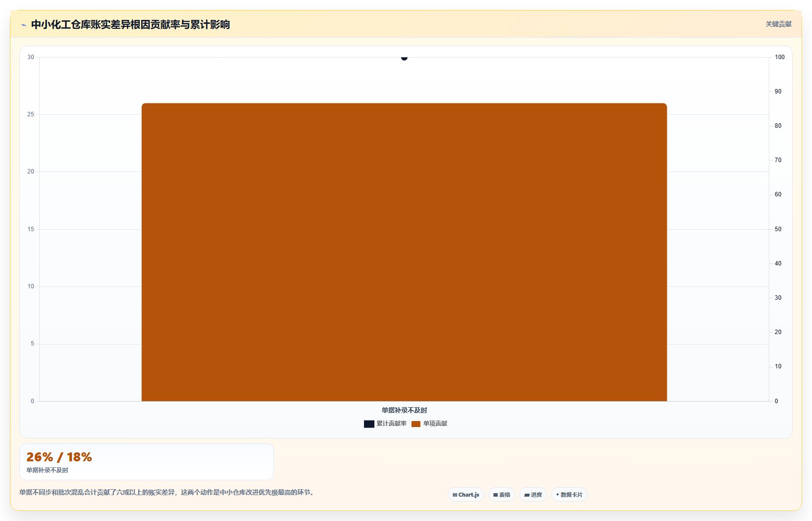The width and height of the screenshot is (812, 521).
Task: Open the 进度 chip
Action: click(533, 495)
